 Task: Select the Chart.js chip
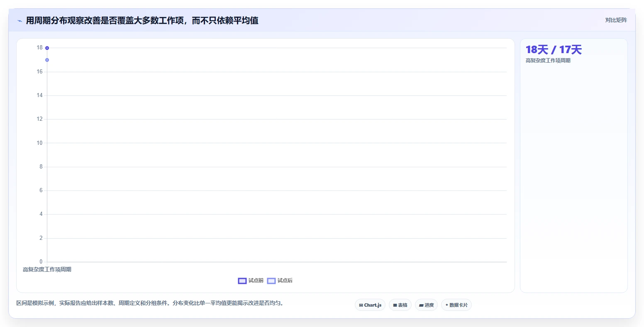(370, 305)
